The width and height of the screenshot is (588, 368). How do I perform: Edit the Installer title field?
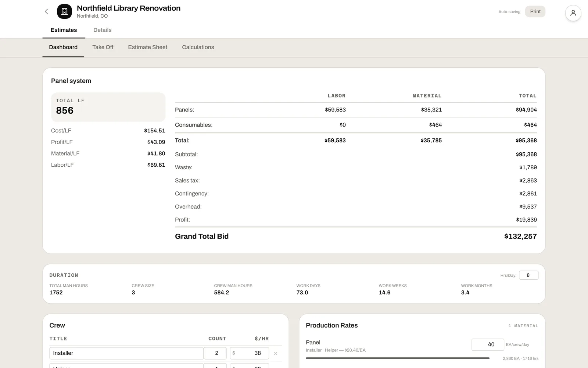point(126,353)
